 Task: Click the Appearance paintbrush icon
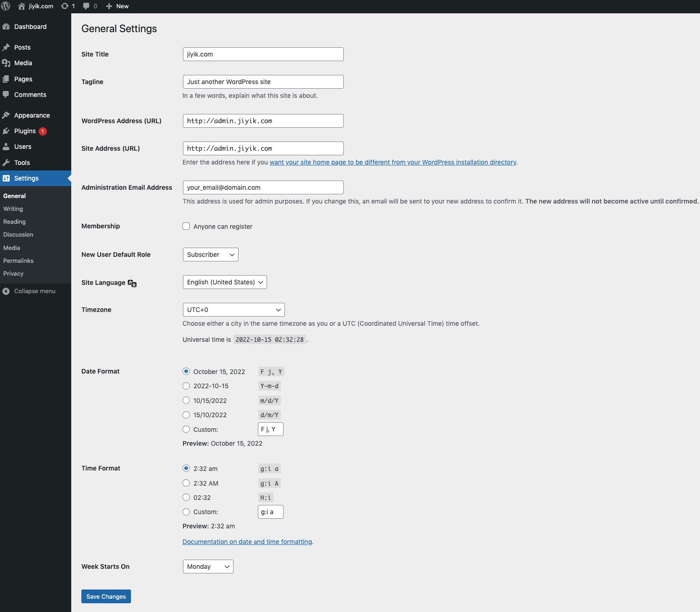tap(6, 115)
